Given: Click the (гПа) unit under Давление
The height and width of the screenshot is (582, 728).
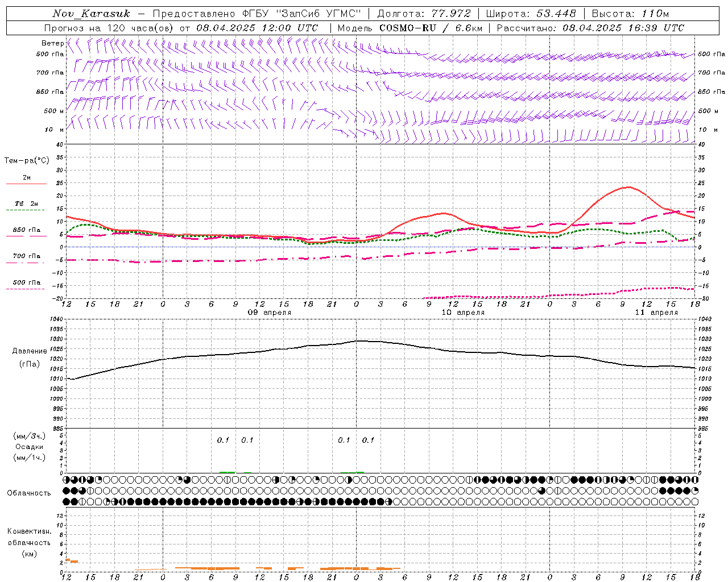Looking at the screenshot, I should [30, 364].
